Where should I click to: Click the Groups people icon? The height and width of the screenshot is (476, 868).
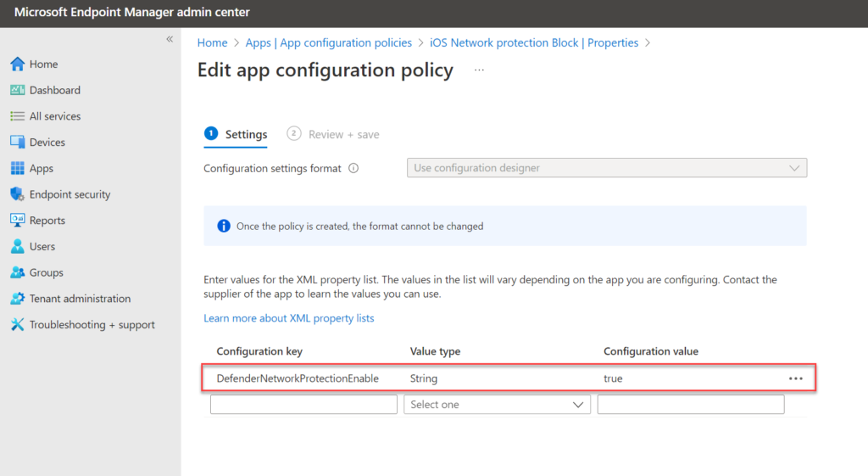(x=17, y=272)
